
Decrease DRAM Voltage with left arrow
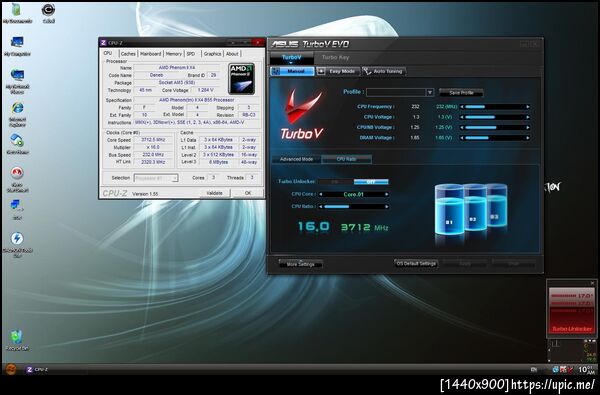coord(462,138)
